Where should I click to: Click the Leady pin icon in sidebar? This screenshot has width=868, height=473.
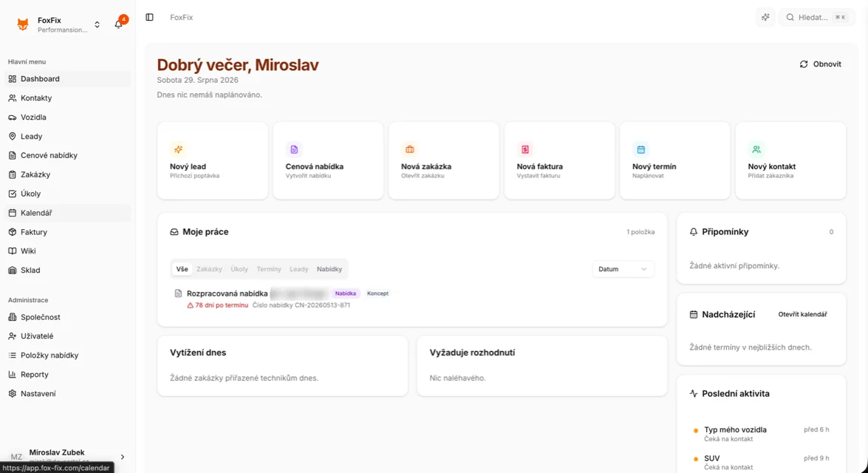(12, 136)
